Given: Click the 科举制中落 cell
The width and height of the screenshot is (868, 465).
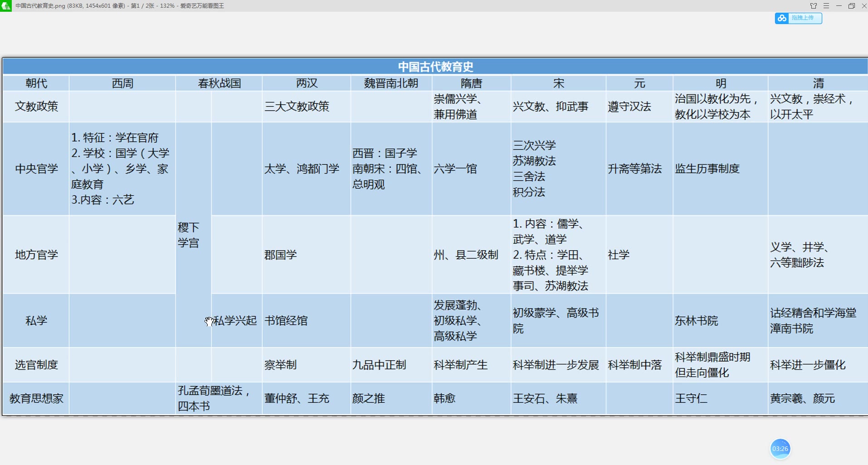Looking at the screenshot, I should point(639,365).
